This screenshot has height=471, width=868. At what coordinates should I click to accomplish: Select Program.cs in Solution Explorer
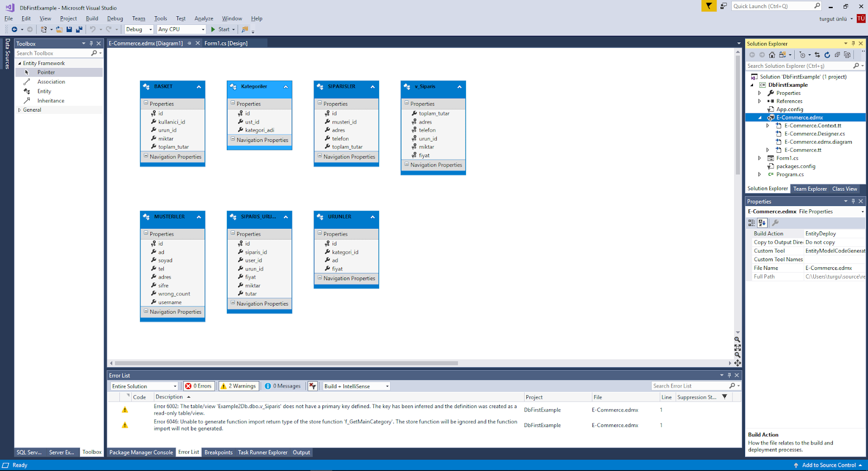[790, 175]
